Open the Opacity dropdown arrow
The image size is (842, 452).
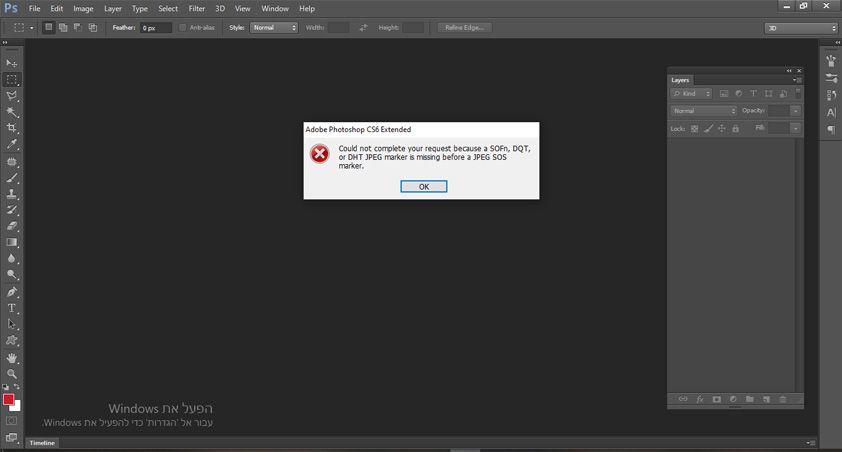click(795, 111)
